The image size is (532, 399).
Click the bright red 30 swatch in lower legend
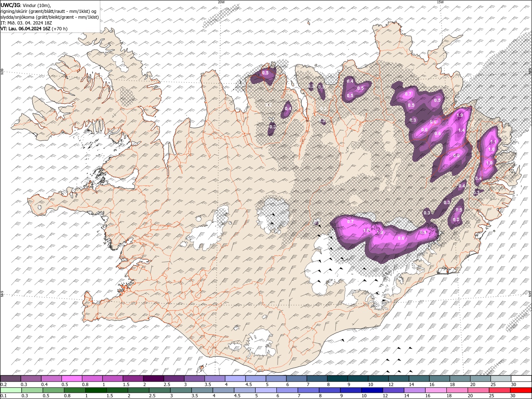[x=521, y=390]
